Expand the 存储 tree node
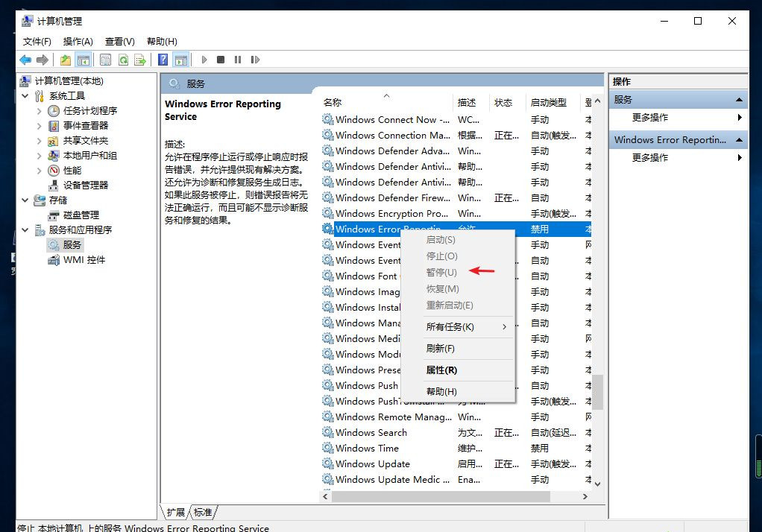This screenshot has height=532, width=762. coord(25,200)
